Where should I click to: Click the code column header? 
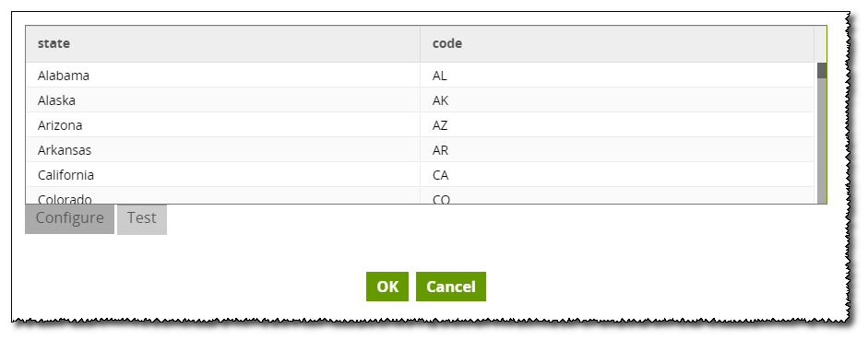[617, 43]
